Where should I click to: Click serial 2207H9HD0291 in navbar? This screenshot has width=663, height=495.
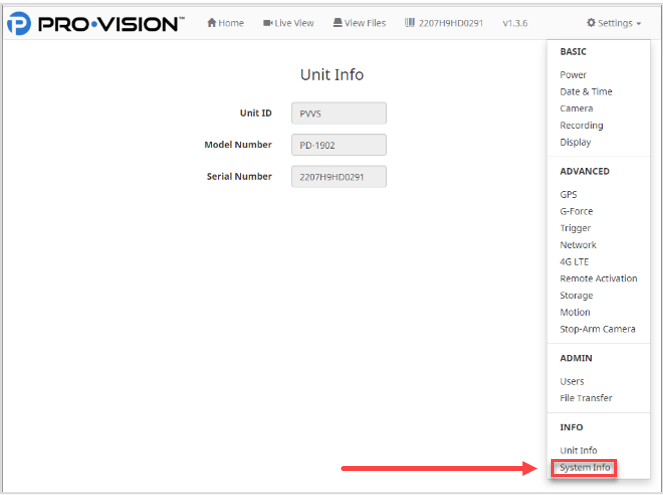[451, 23]
